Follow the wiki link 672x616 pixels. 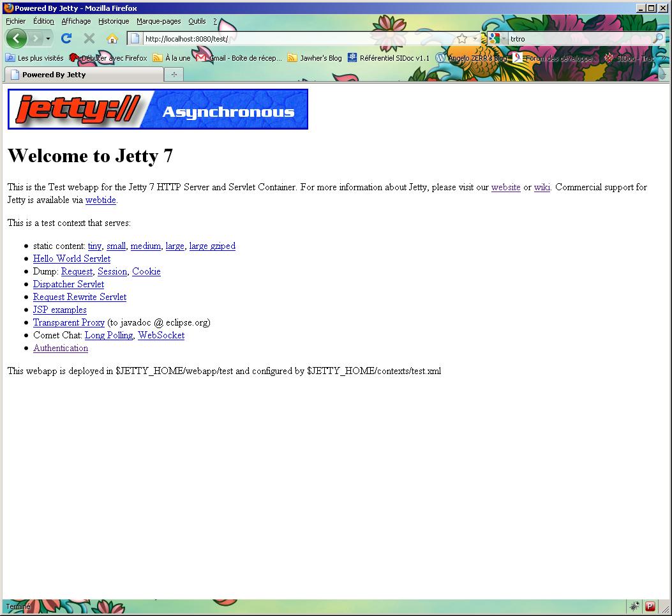tap(542, 187)
